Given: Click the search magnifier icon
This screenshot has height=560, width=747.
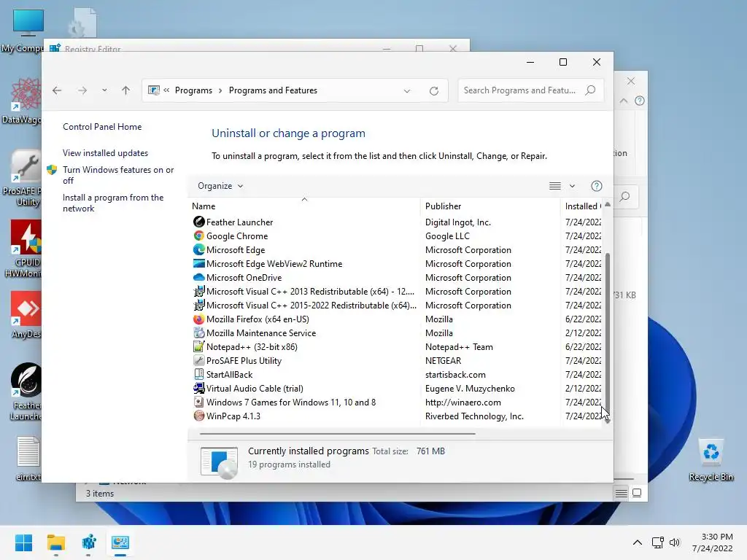Looking at the screenshot, I should [x=590, y=90].
